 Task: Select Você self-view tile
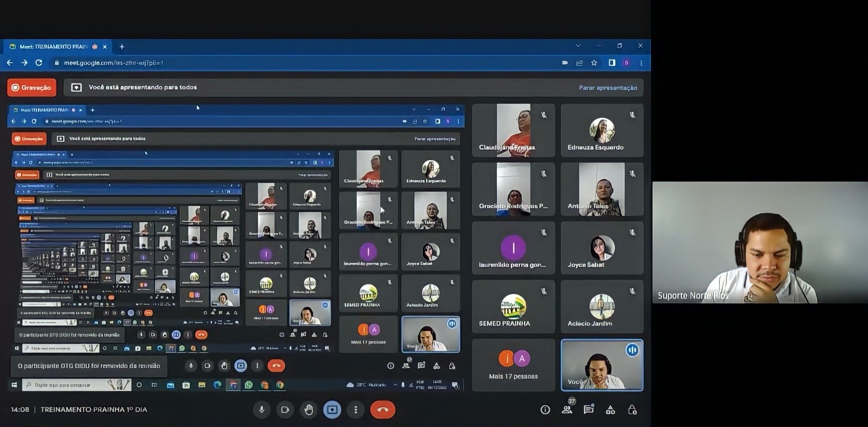602,365
